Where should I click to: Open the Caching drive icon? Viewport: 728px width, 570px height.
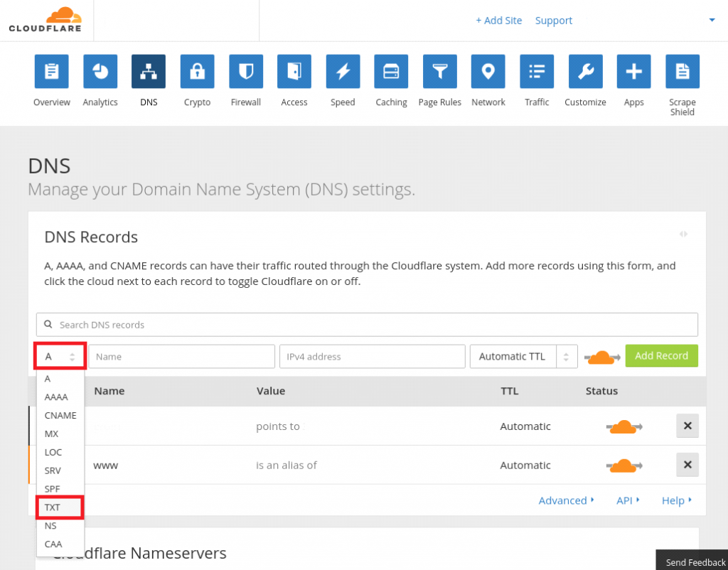tap(392, 71)
